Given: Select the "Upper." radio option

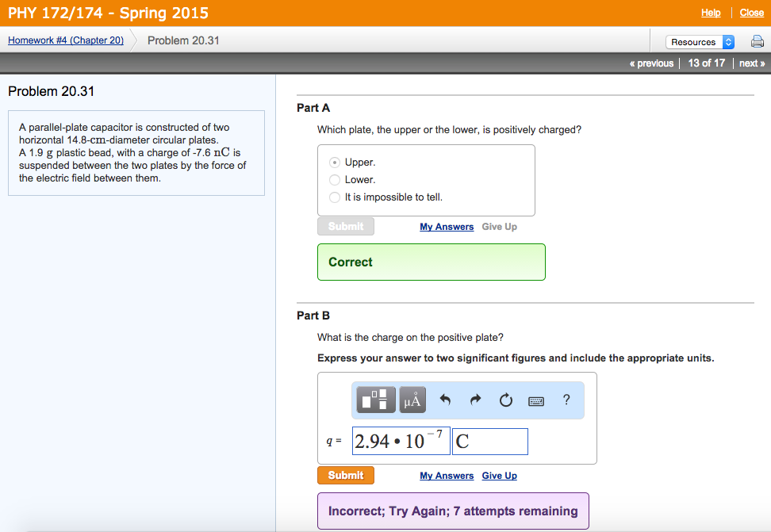Looking at the screenshot, I should point(335,163).
